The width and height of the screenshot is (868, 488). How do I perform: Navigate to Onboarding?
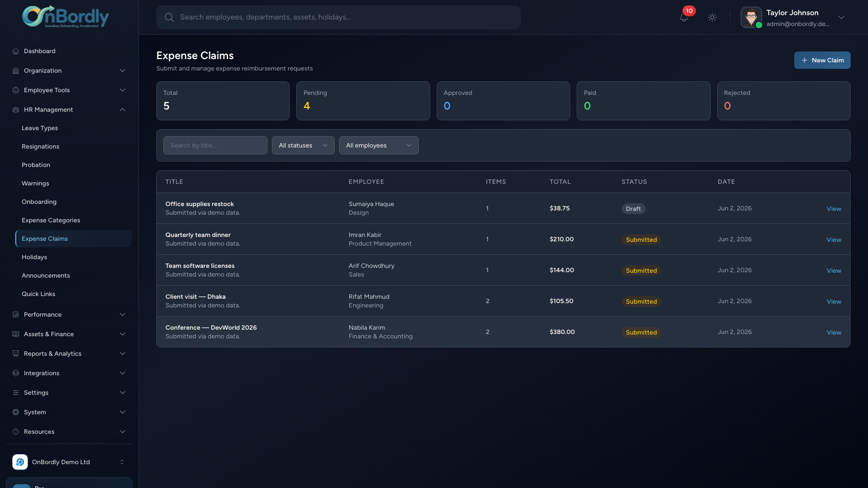point(73,202)
